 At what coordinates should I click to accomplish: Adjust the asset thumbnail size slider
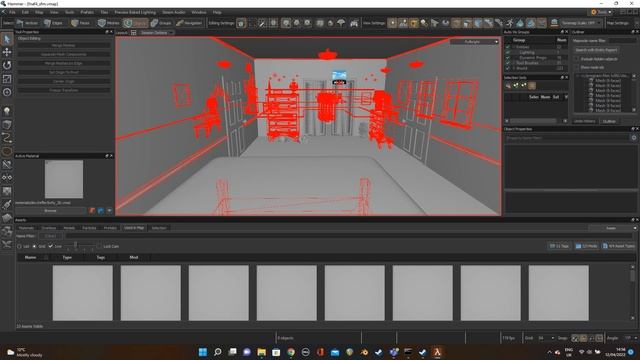pyautogui.click(x=76, y=246)
